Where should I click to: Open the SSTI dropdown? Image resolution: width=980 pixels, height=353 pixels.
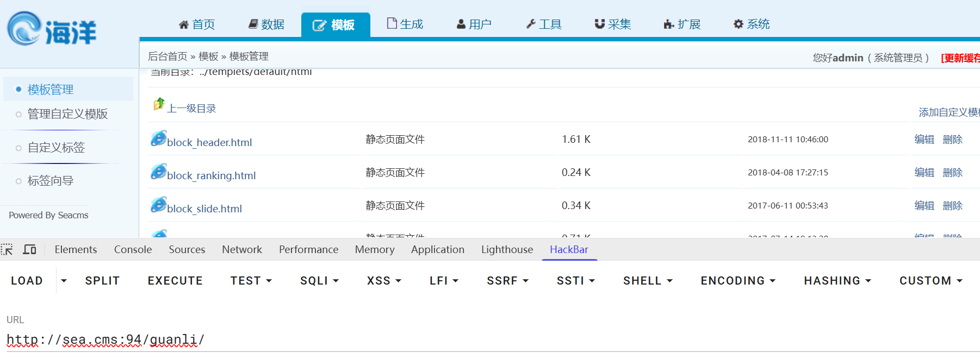(576, 281)
